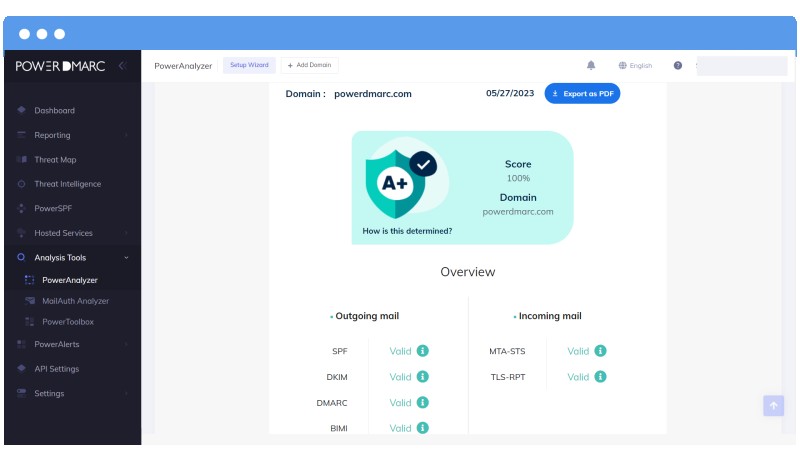This screenshot has width=800, height=450.
Task: Click the PowerAnalyzer submenu icon
Action: (30, 280)
